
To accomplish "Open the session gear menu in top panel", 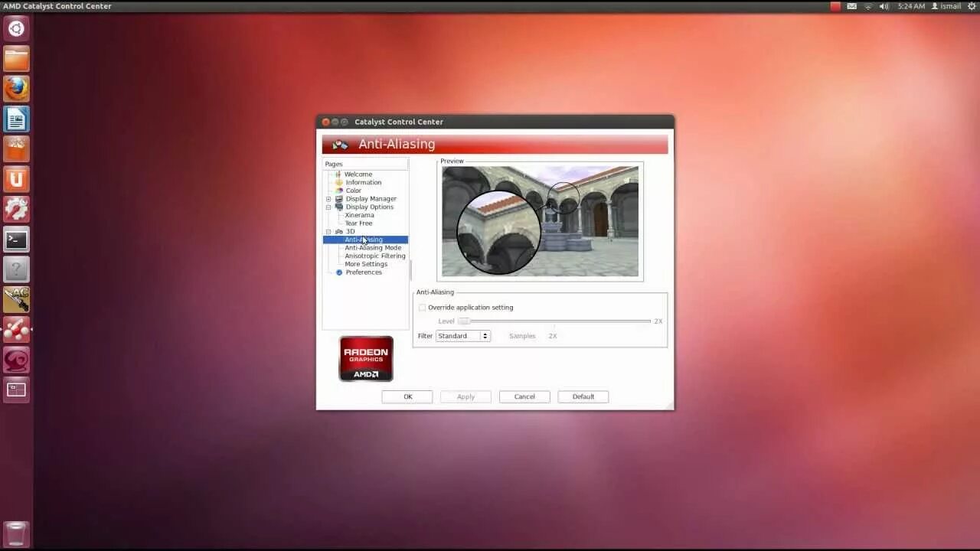I will [972, 6].
